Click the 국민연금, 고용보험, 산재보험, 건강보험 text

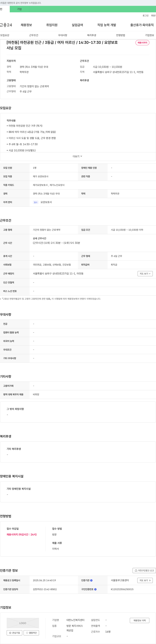pyautogui.click(x=52, y=265)
